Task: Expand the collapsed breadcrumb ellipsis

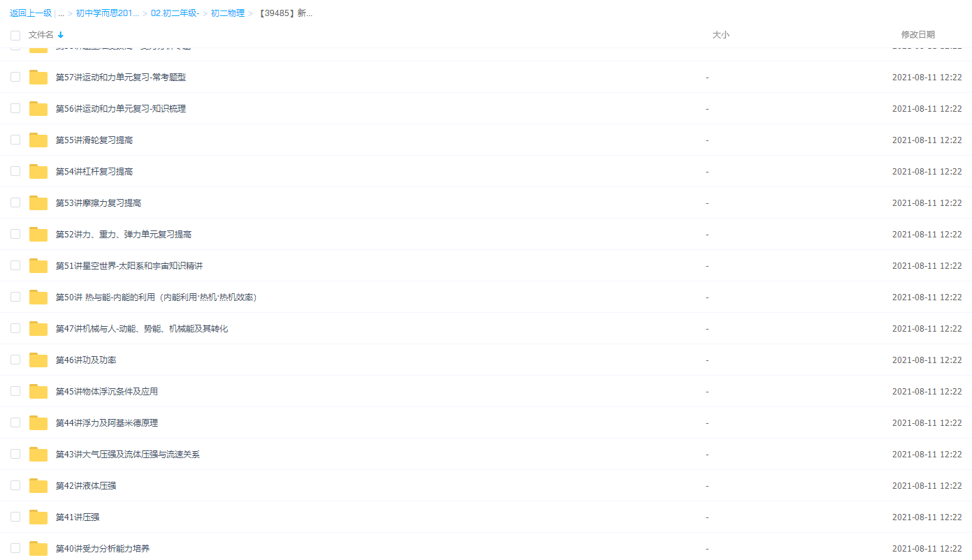Action: [61, 13]
